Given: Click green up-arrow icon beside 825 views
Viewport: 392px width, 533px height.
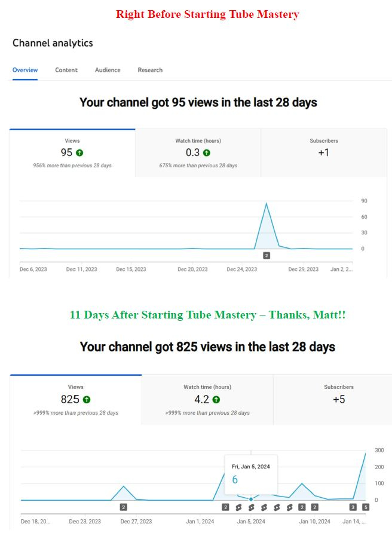Looking at the screenshot, I should click(x=87, y=400).
